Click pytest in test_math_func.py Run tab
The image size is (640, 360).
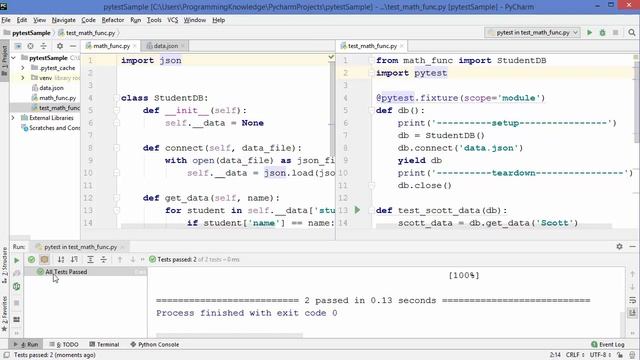click(x=80, y=247)
